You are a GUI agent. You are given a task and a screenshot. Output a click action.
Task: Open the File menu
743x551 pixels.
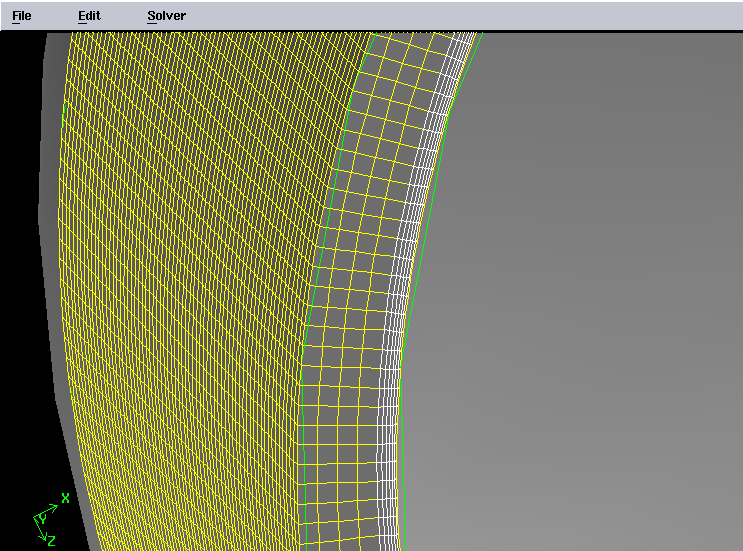point(21,16)
